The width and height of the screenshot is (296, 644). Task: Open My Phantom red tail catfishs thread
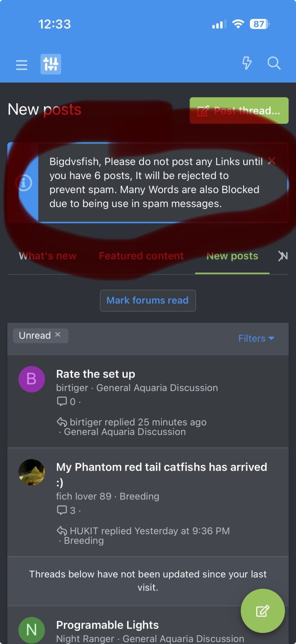[x=162, y=474]
